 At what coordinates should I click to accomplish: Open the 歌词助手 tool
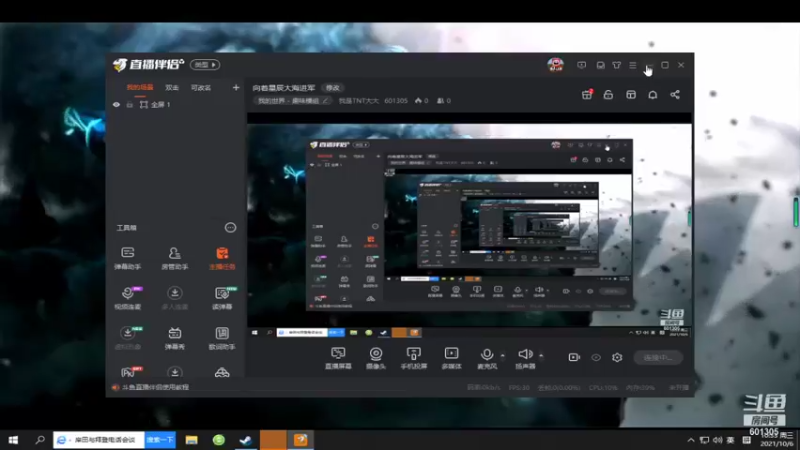222,338
